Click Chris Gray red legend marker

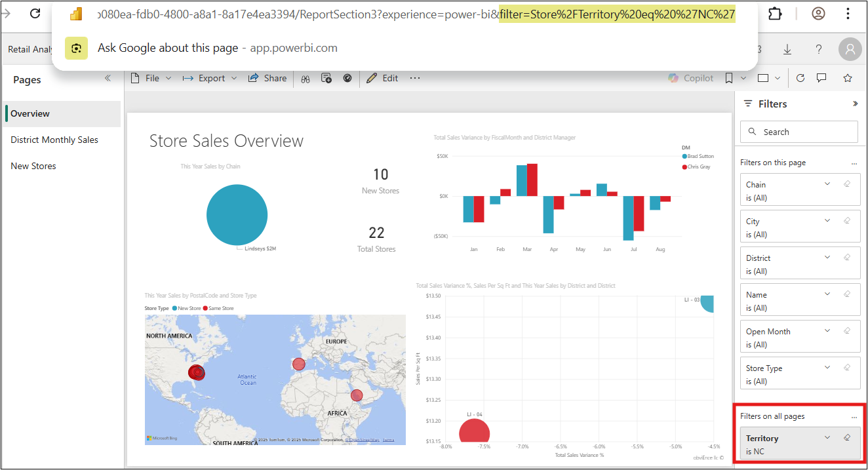pos(684,167)
